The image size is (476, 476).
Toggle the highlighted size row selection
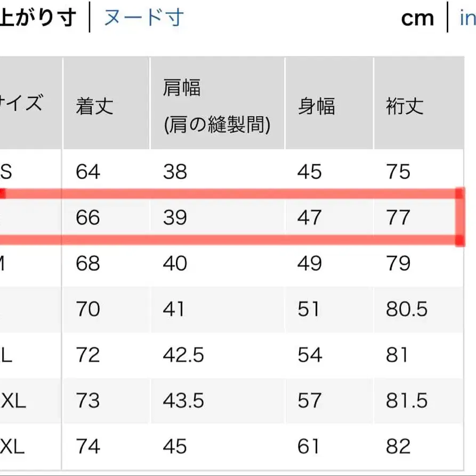click(x=235, y=217)
